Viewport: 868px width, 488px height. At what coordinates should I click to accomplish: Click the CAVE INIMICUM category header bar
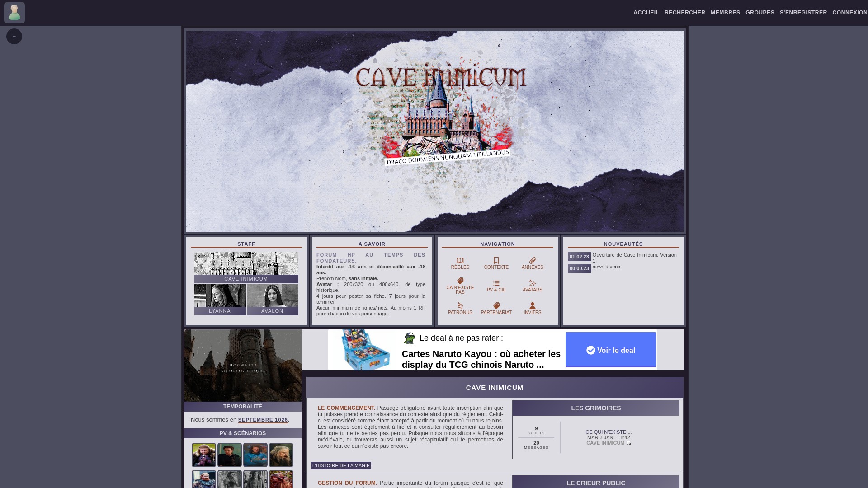click(495, 388)
